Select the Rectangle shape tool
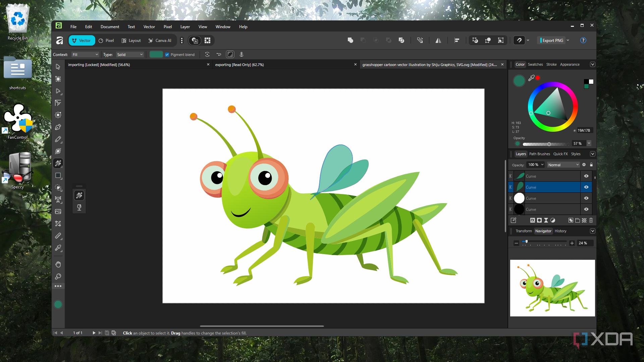Viewport: 644px width, 362px height. tap(58, 175)
